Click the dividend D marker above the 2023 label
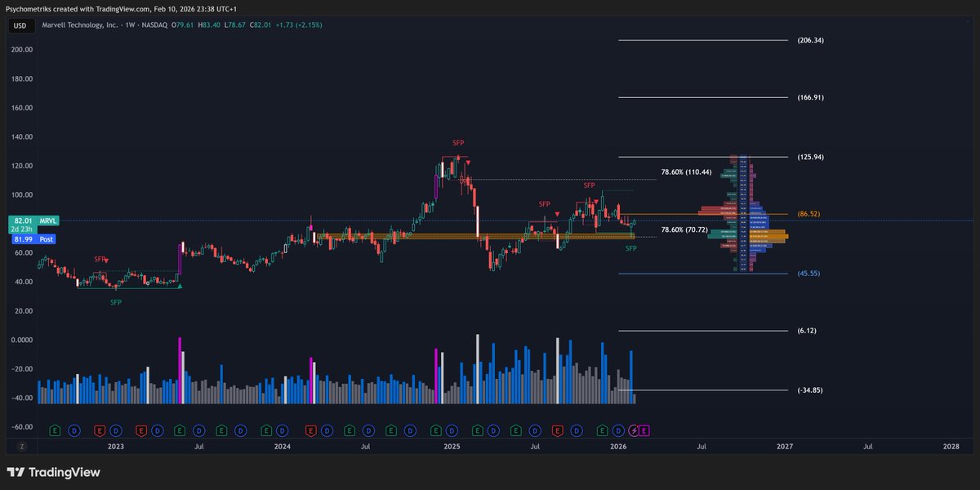 115,430
